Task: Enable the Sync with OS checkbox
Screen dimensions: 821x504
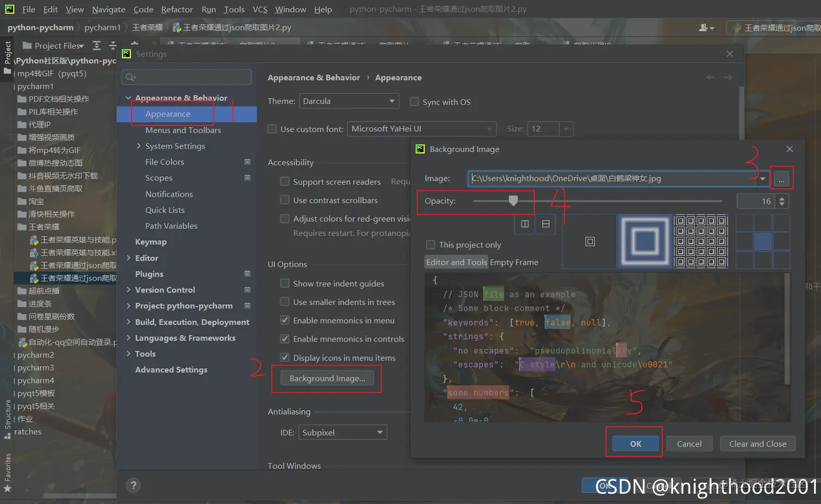Action: [x=414, y=101]
